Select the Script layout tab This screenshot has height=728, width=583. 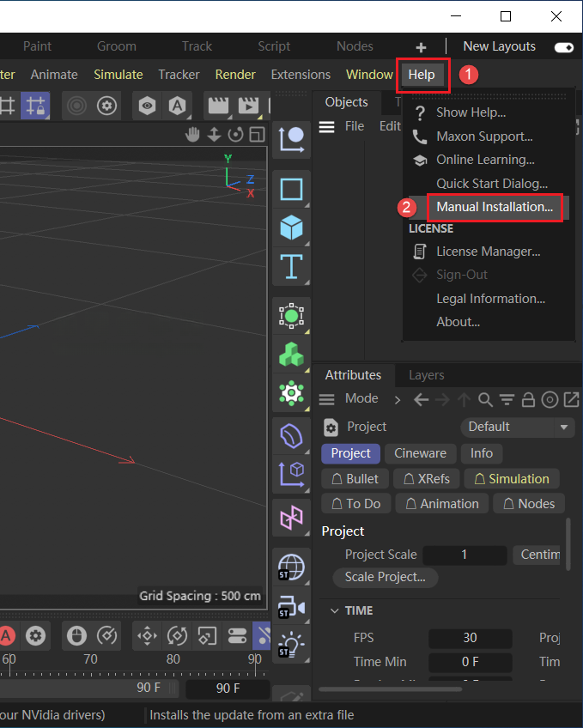click(x=274, y=46)
